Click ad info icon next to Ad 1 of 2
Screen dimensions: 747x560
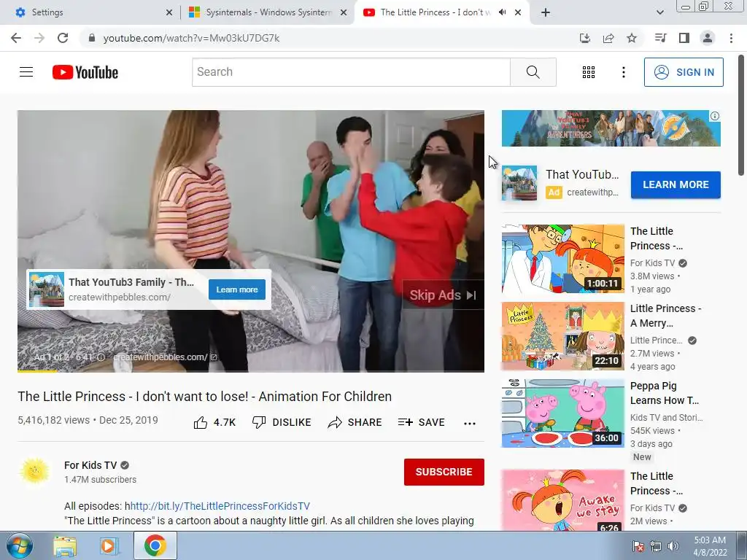[x=101, y=357]
